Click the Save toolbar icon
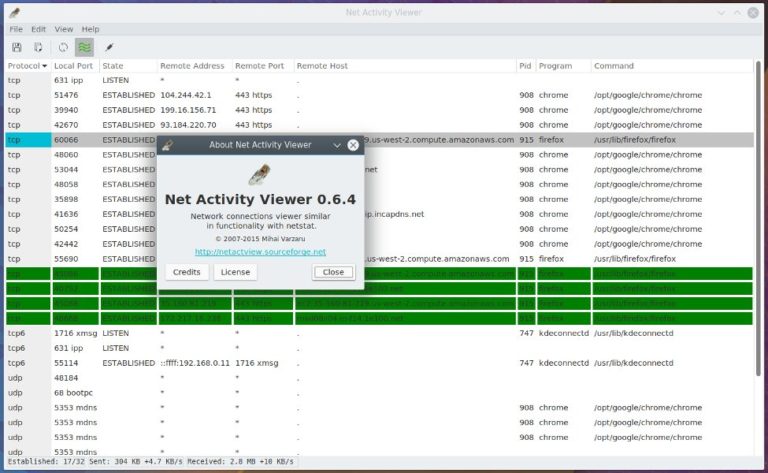 pos(17,47)
